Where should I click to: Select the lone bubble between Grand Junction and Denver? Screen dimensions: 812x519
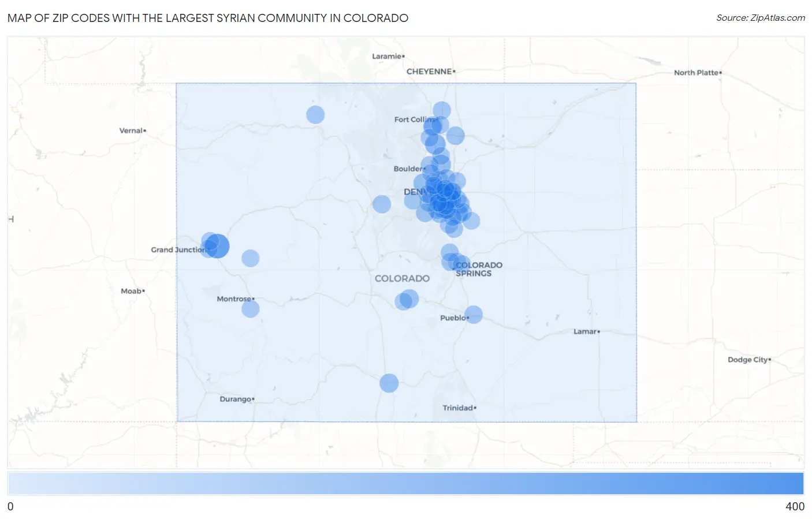pos(382,204)
